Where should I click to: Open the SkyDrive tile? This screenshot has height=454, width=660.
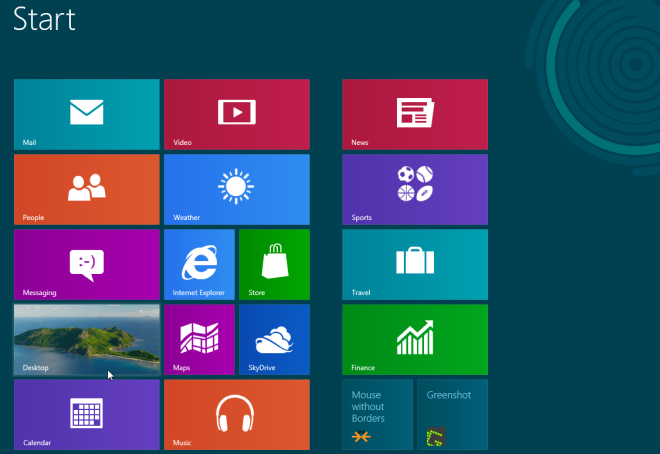pyautogui.click(x=274, y=340)
